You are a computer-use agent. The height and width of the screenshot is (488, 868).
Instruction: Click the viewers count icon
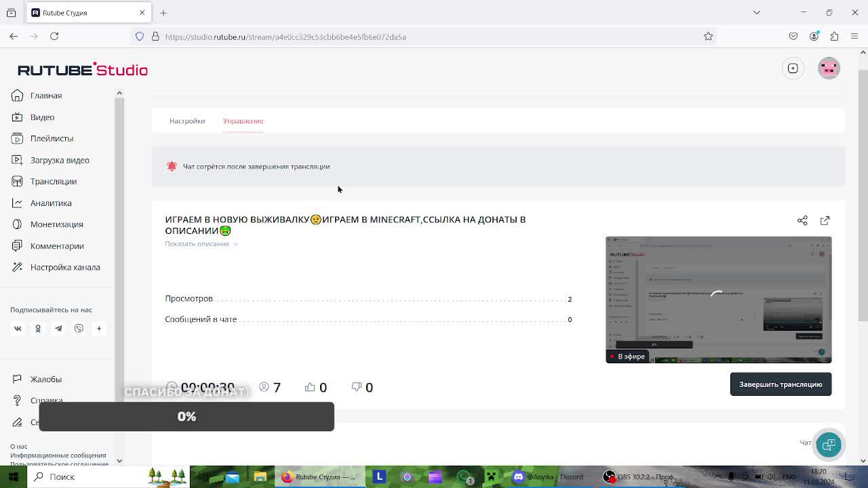coord(264,387)
